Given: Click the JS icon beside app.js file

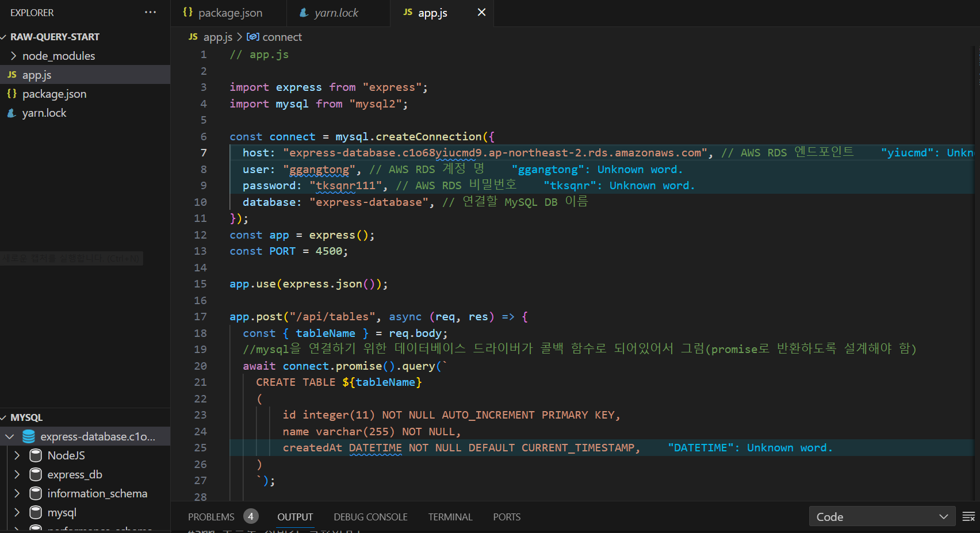Looking at the screenshot, I should pyautogui.click(x=12, y=75).
